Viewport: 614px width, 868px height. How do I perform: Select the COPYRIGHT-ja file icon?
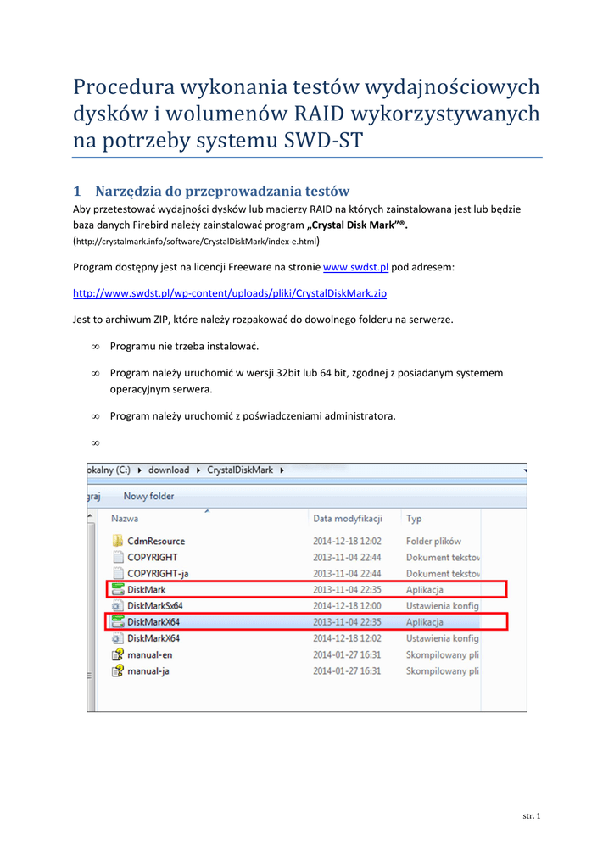(x=118, y=574)
